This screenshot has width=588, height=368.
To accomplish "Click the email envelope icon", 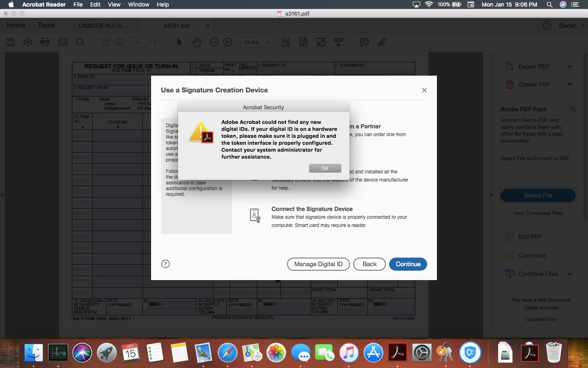I will (63, 42).
